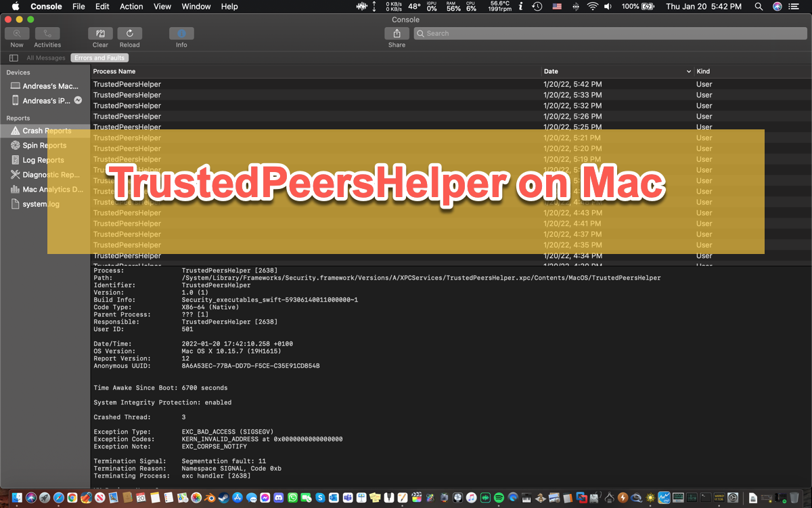This screenshot has width=812, height=508.
Task: Toggle the sidebar visibility icon
Action: pyautogui.click(x=14, y=58)
